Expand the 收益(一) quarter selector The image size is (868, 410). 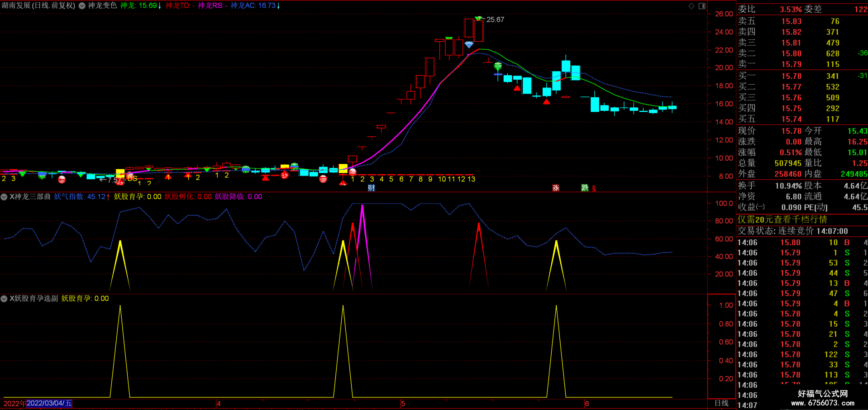click(751, 207)
